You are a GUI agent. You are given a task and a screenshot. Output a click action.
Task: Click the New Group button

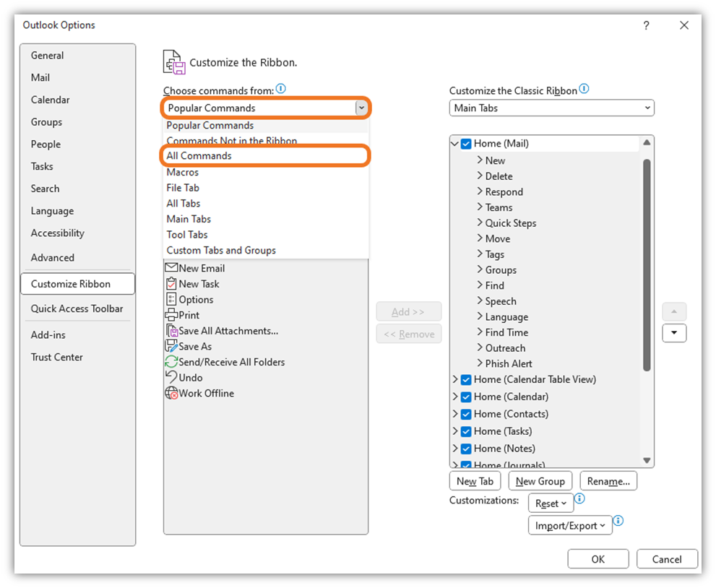(x=540, y=481)
